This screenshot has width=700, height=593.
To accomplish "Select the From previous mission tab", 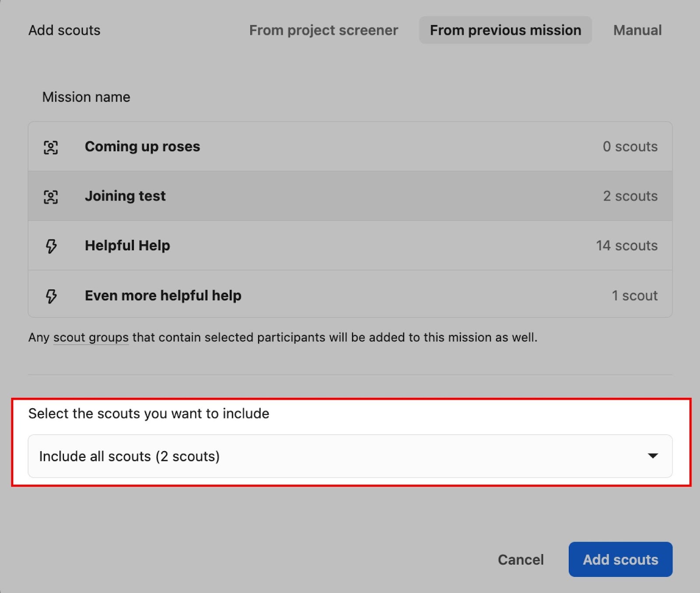I will 505,30.
